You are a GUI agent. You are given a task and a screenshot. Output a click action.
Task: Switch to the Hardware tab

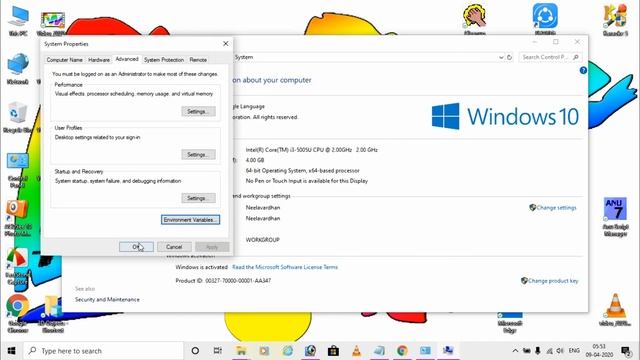[99, 60]
